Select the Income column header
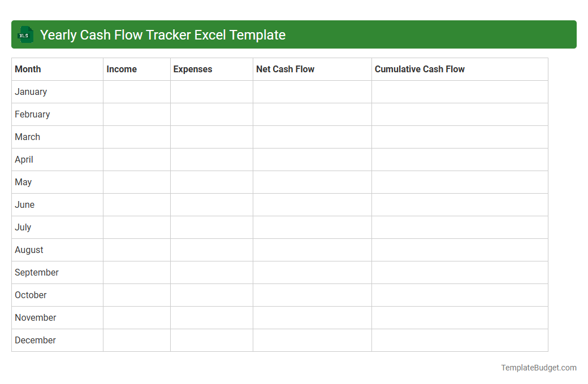The image size is (588, 384). 121,69
